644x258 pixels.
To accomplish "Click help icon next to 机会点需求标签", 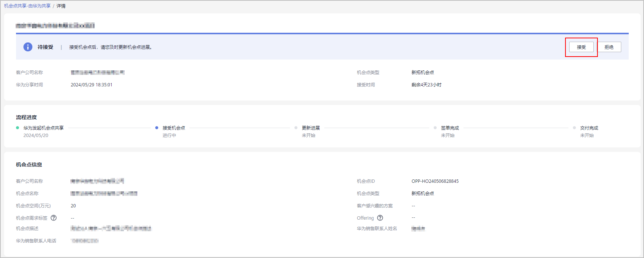I will coord(54,218).
